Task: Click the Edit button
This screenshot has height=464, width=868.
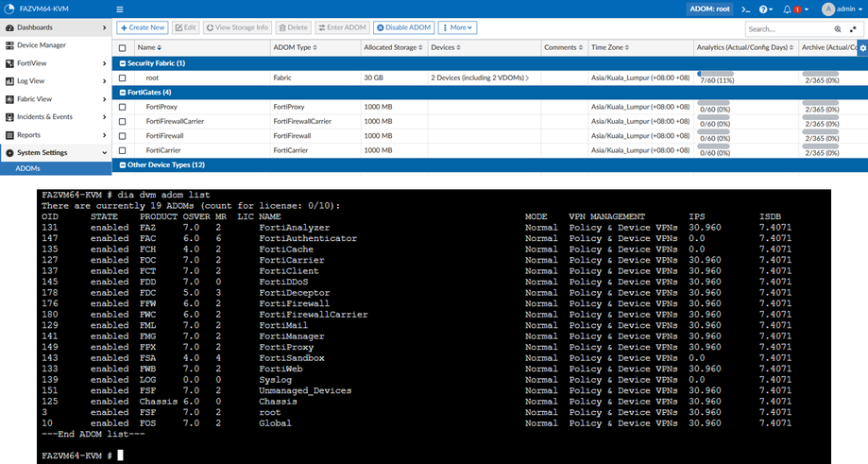Action: [185, 27]
